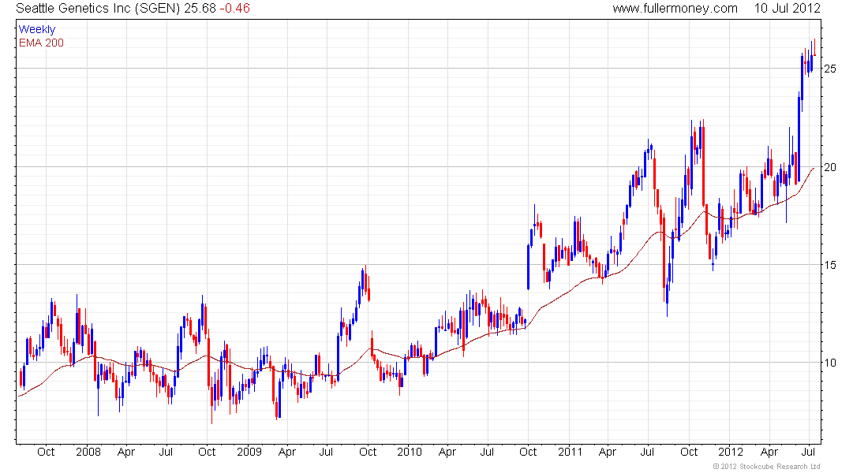The image size is (868, 473).
Task: Click the final 'Jul' label after 2012
Action: click(x=809, y=452)
